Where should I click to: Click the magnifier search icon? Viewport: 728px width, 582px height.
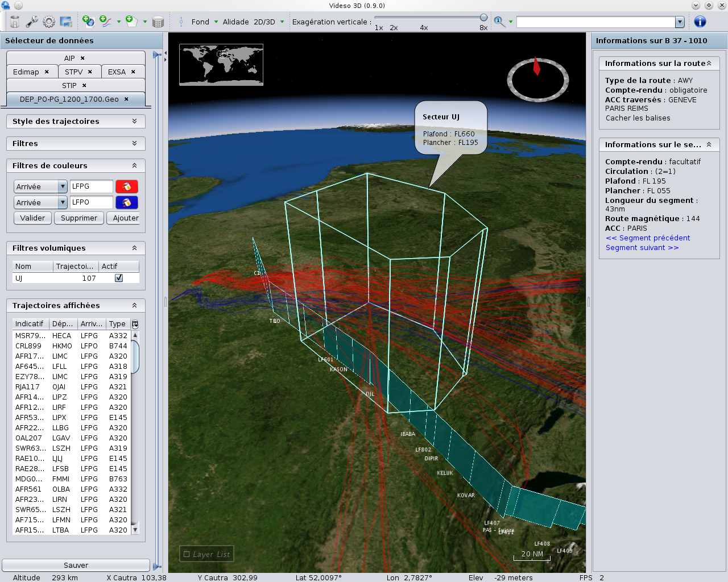(499, 22)
